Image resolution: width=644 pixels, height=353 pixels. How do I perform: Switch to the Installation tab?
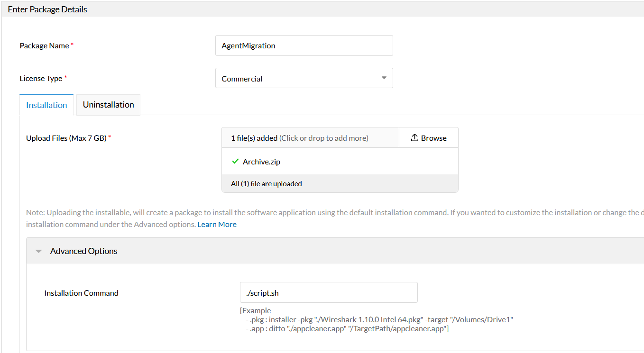coord(46,105)
